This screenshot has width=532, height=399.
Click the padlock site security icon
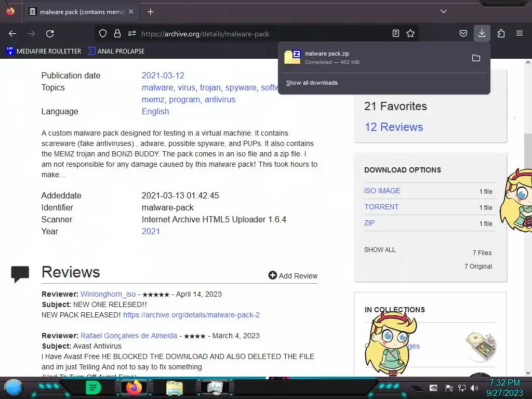117,33
